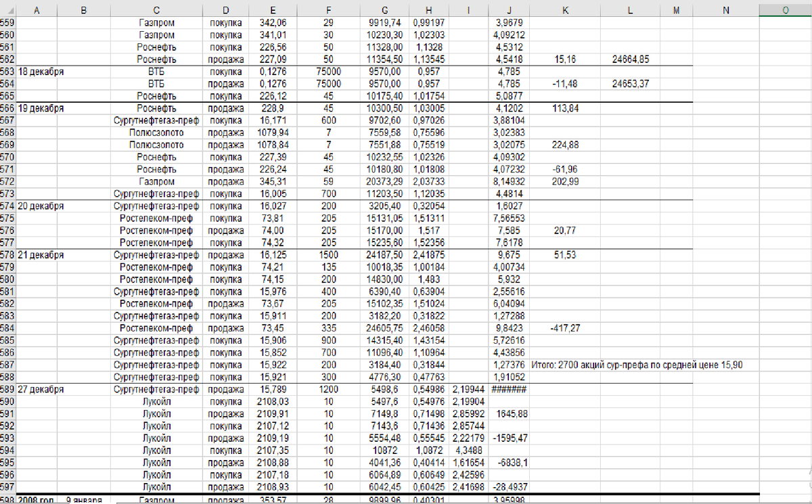Viewport: 812px width, 504px height.
Task: Click the quantity cell 1200
Action: [329, 389]
